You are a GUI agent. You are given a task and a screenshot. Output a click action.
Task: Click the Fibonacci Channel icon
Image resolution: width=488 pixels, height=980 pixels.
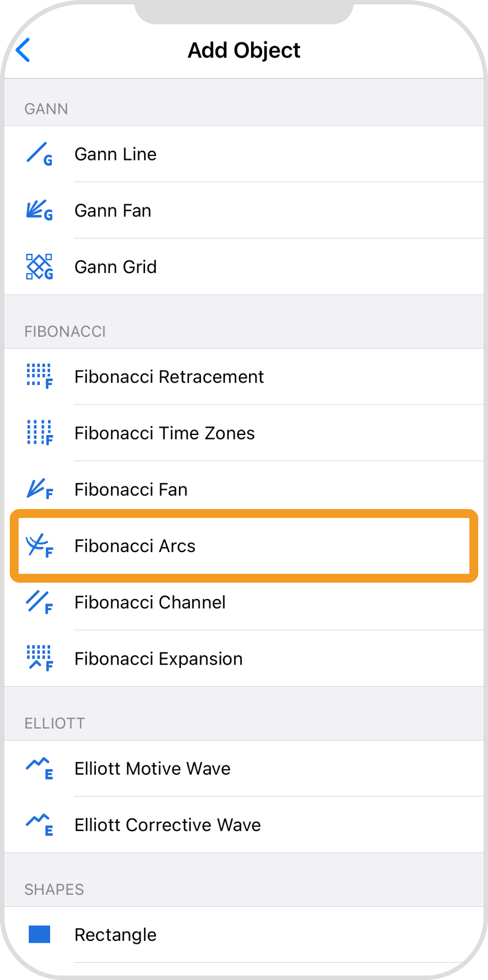[39, 602]
